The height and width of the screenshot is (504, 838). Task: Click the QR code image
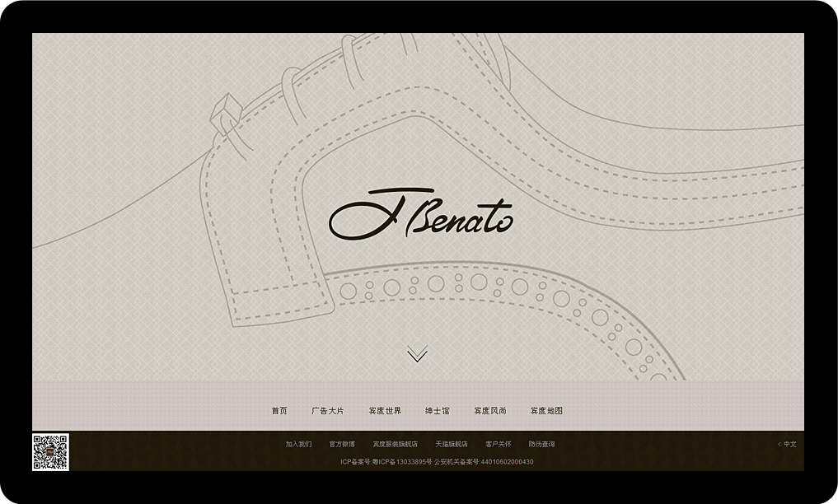pos(50,452)
